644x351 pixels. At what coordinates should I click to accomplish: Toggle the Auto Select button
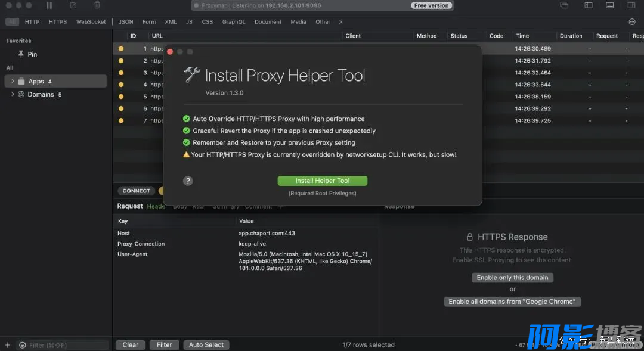tap(206, 345)
